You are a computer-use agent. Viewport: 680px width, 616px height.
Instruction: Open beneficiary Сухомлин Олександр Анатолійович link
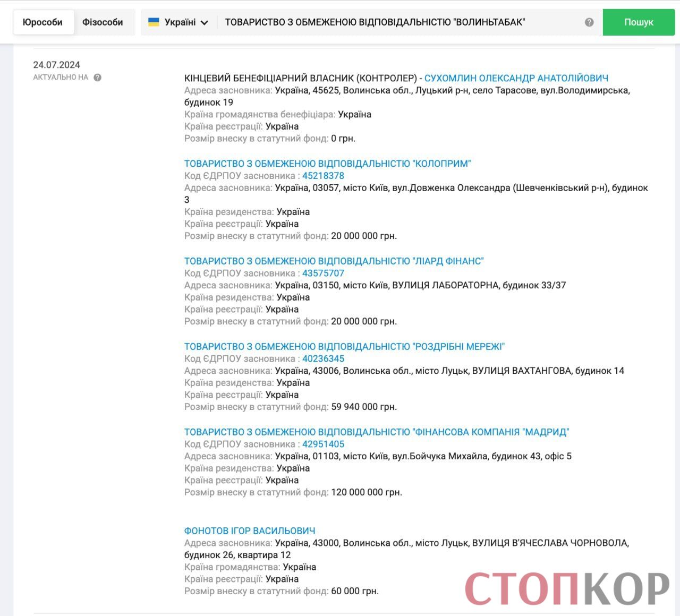516,78
